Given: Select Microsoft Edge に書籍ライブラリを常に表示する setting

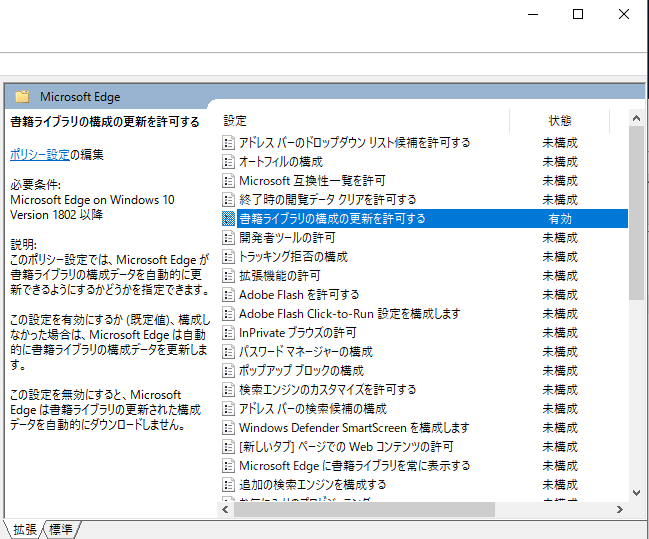Looking at the screenshot, I should coord(355,466).
